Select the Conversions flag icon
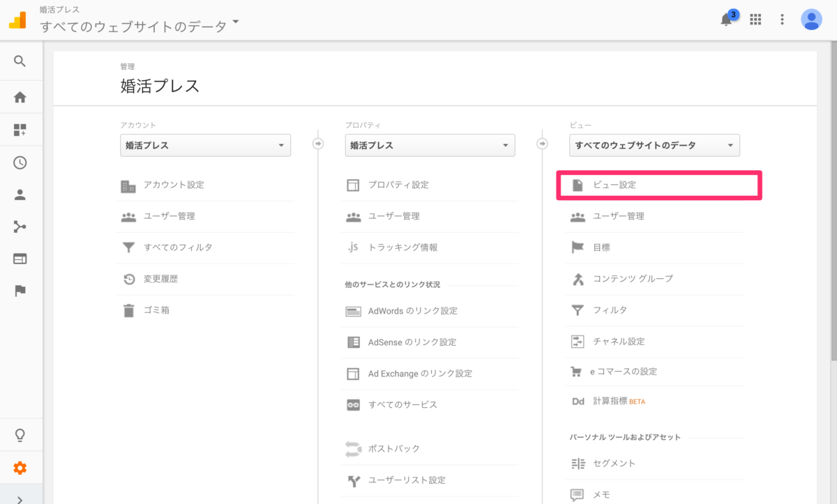 click(x=19, y=291)
